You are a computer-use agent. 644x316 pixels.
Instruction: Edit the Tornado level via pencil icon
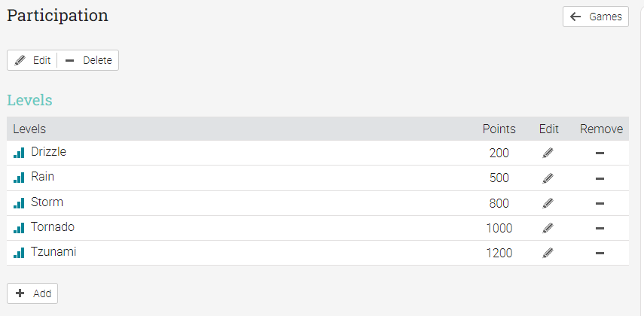[x=548, y=228]
